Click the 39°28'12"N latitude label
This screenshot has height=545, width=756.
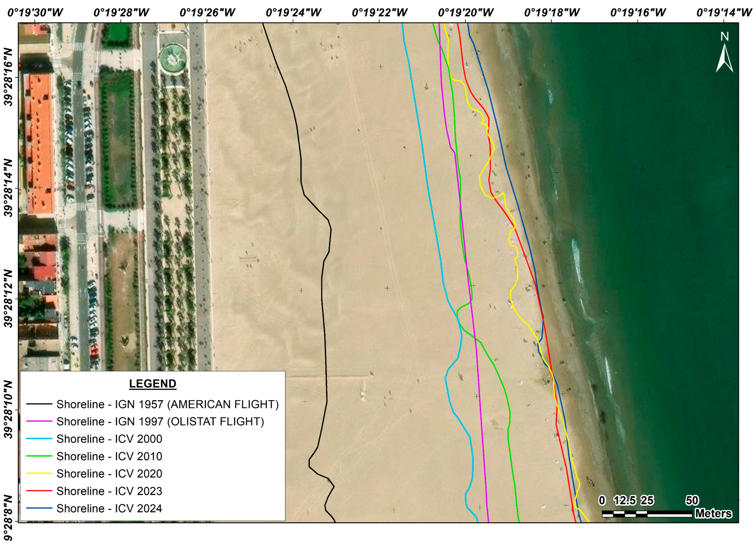tap(8, 298)
